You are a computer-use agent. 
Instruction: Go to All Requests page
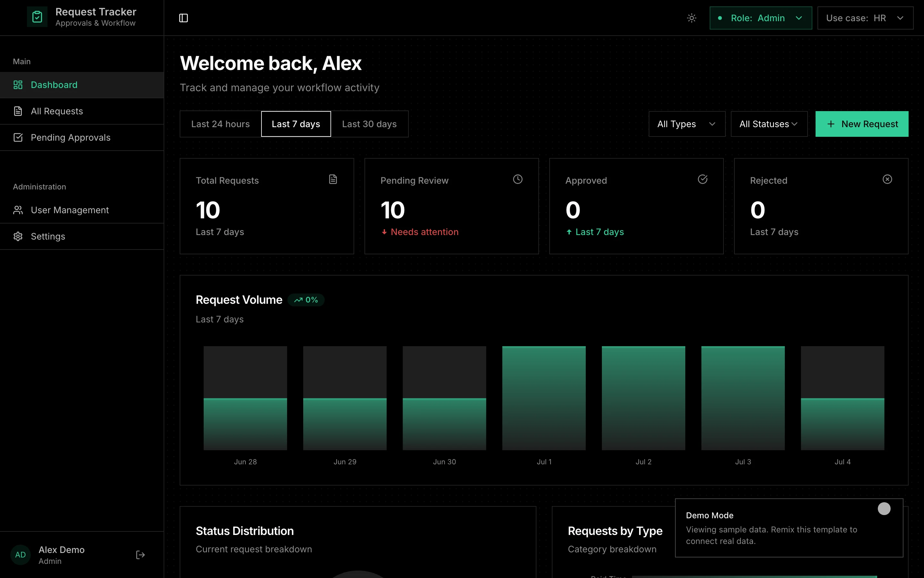(82, 111)
